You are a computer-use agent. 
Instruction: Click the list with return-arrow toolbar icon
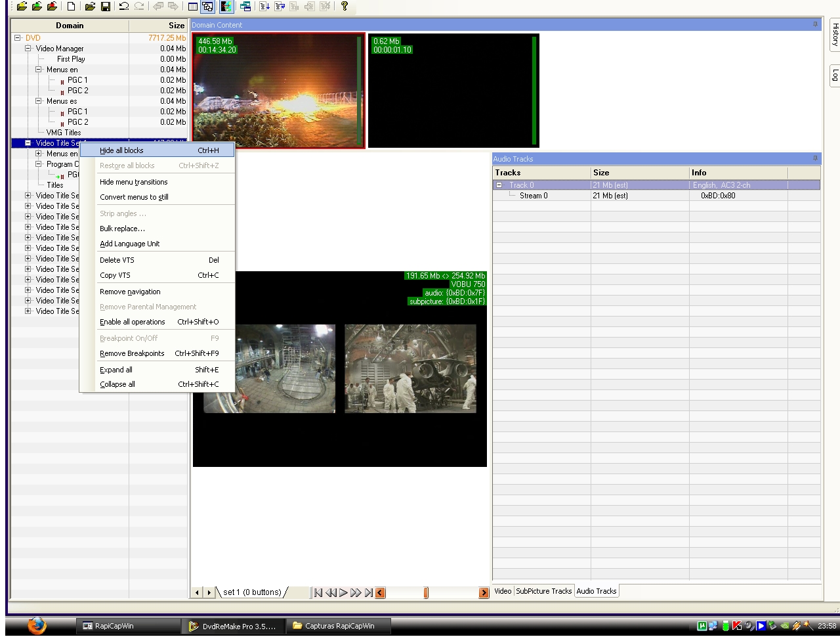280,7
